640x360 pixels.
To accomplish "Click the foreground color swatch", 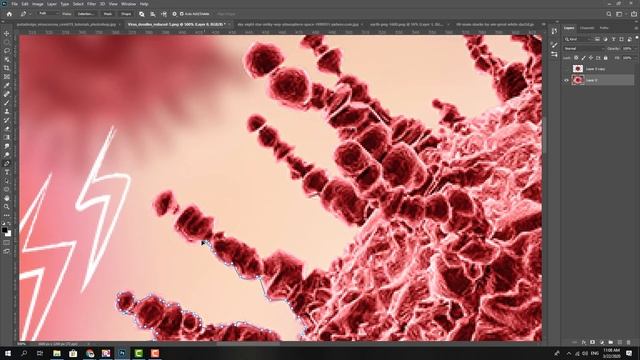I will (4, 230).
